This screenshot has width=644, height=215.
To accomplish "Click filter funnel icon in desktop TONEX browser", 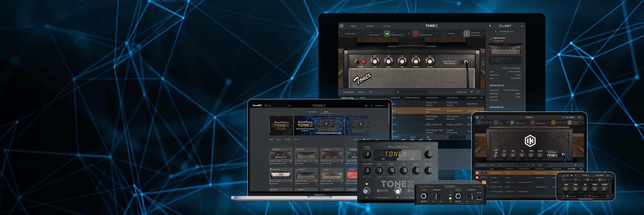I will (472, 92).
